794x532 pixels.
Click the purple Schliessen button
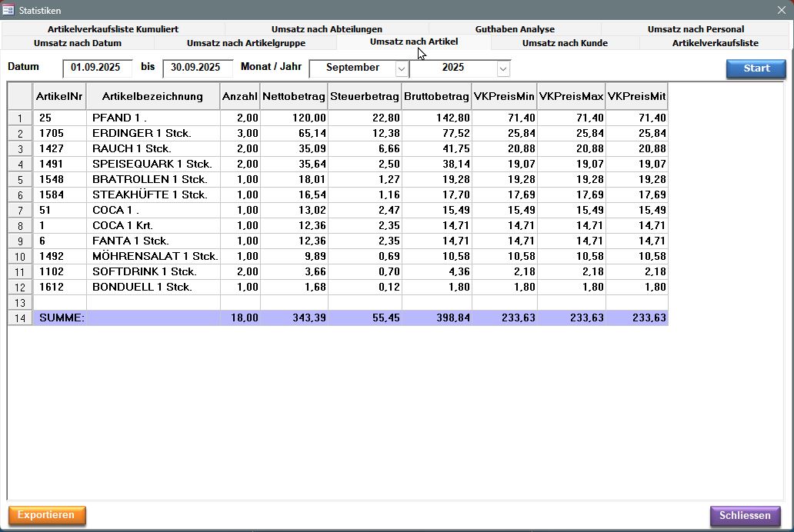tap(745, 516)
